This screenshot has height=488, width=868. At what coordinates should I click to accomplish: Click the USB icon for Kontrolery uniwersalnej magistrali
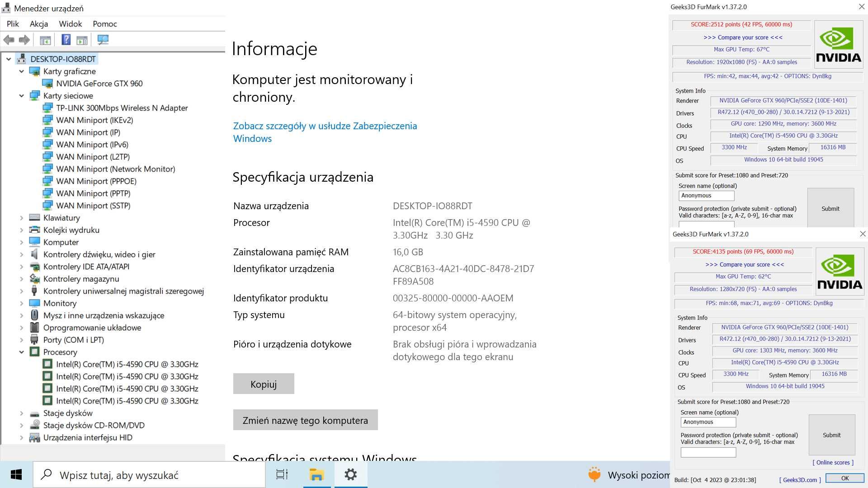coord(34,291)
